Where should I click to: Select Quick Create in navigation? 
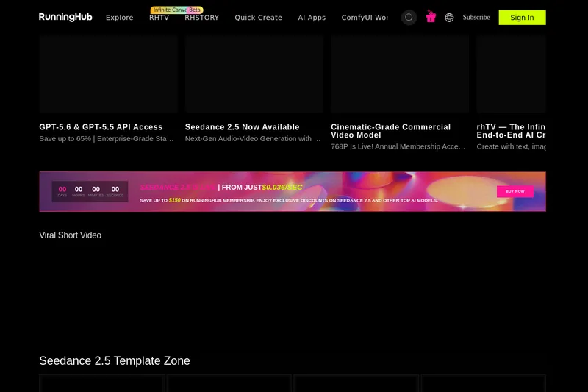[259, 18]
